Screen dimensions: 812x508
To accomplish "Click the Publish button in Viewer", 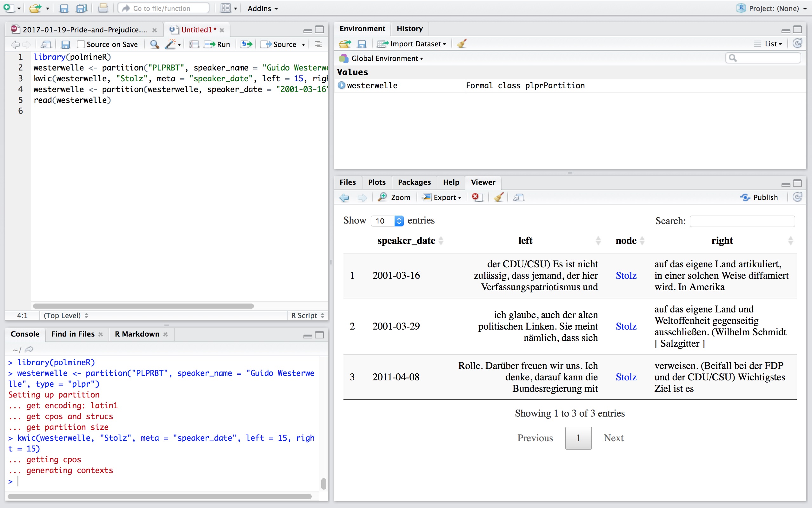I will (759, 197).
